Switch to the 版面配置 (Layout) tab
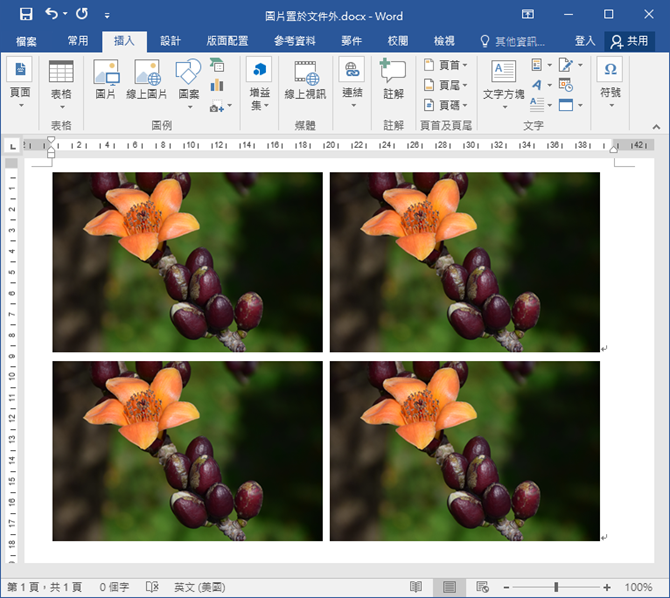 tap(227, 41)
